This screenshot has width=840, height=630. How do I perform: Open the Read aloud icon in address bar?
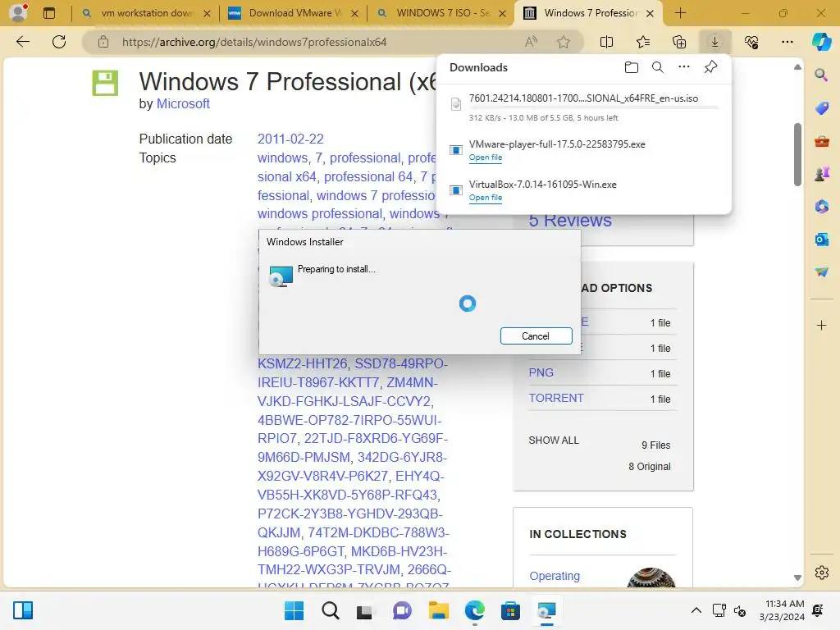click(x=531, y=42)
